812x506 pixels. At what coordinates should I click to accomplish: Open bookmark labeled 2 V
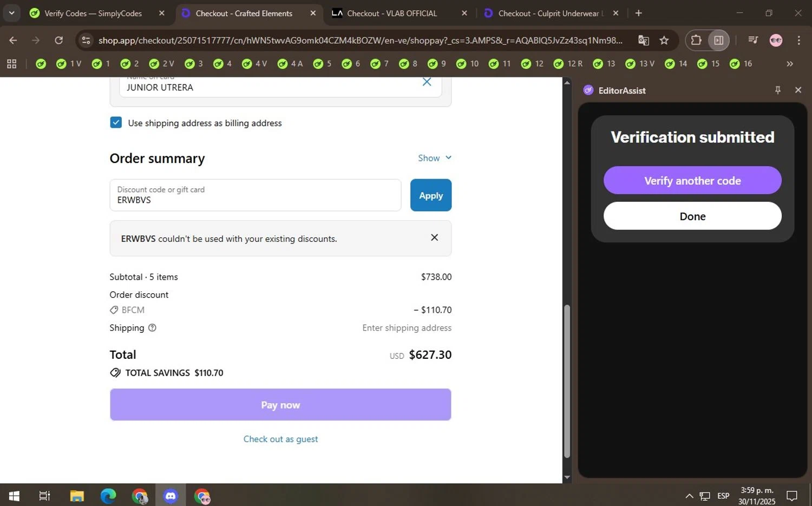161,64
